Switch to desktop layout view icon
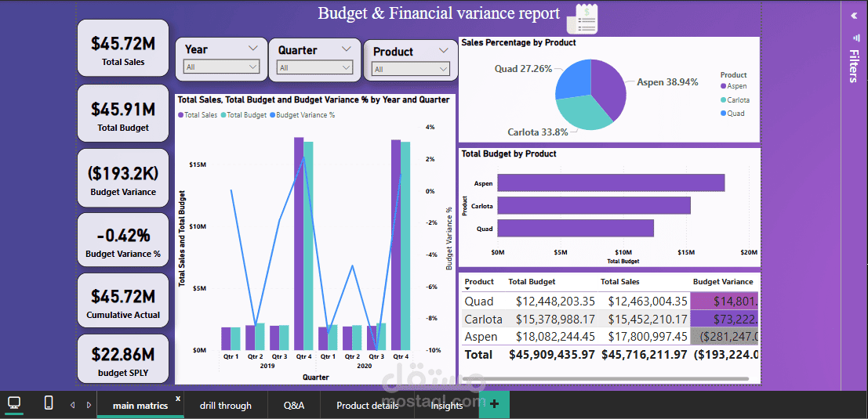Image resolution: width=868 pixels, height=419 pixels. click(x=14, y=403)
